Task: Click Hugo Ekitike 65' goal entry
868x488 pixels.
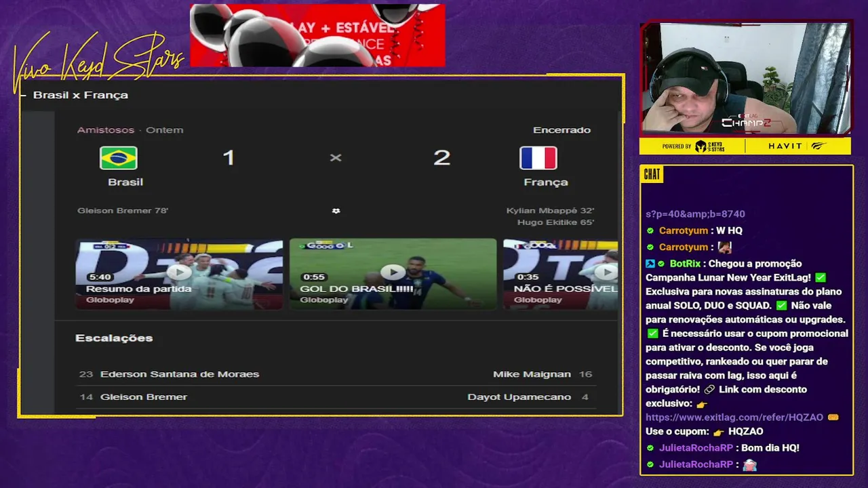Action: tap(555, 222)
